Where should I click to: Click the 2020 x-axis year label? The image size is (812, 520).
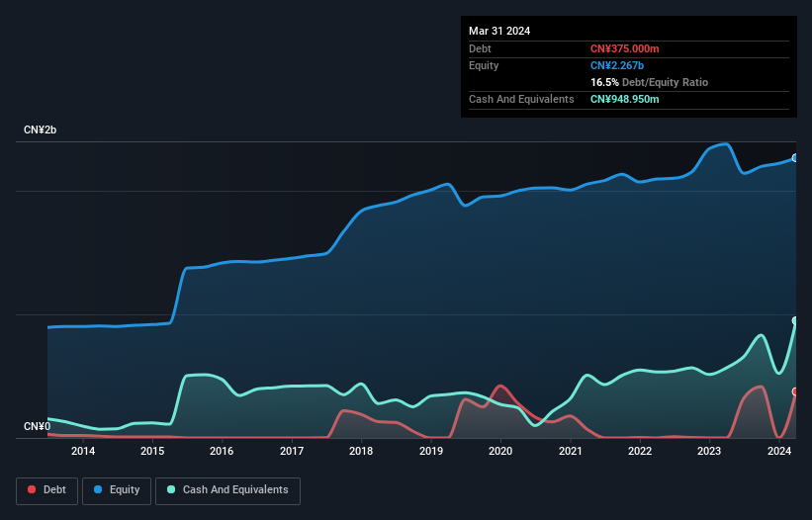click(x=500, y=452)
